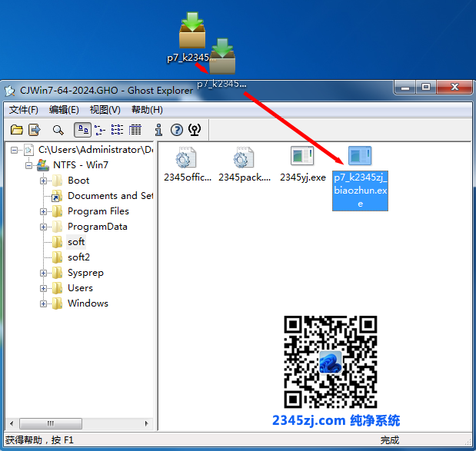Image resolution: width=476 pixels, height=451 pixels.
Task: Collapse the NTFS - Win7 partition node
Action: coord(29,165)
